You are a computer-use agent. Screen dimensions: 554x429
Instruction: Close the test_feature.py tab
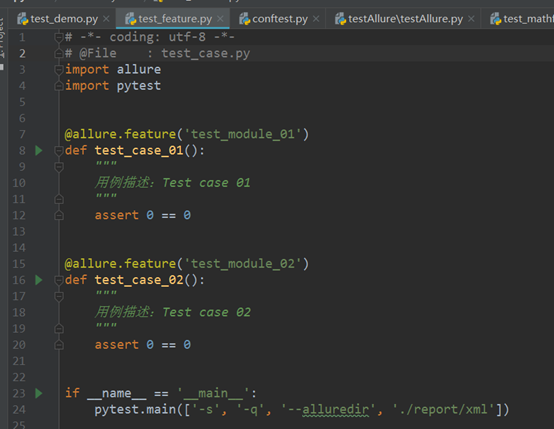(x=220, y=19)
